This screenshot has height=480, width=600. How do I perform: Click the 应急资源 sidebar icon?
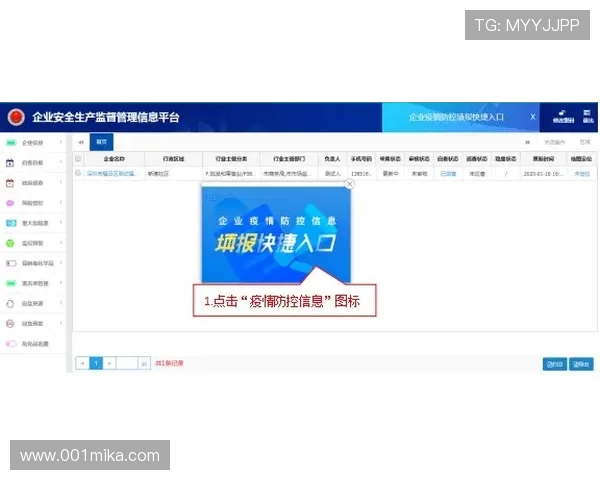coord(10,304)
